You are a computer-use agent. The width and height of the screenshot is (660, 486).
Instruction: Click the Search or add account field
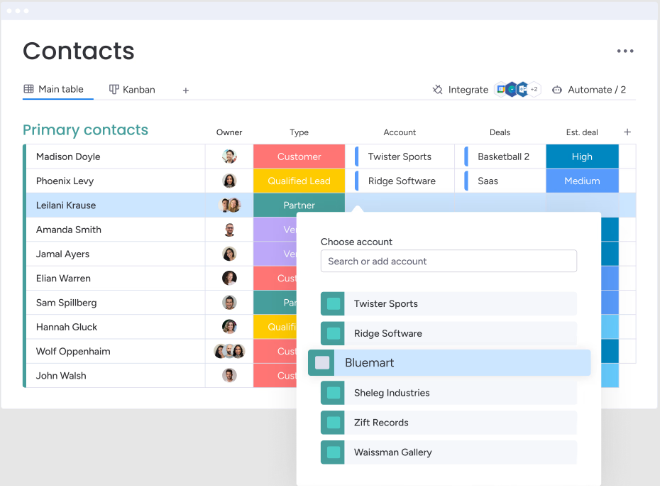tap(449, 261)
